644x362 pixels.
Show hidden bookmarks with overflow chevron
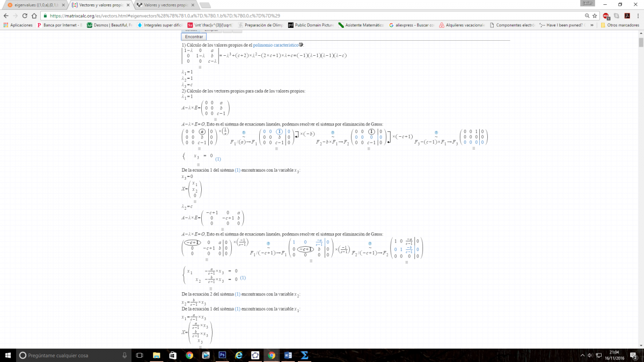pos(592,25)
